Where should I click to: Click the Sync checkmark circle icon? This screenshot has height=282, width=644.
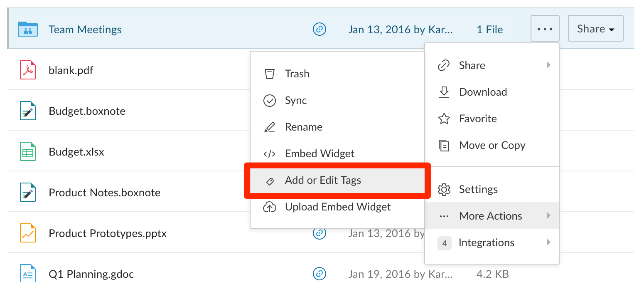tap(270, 101)
